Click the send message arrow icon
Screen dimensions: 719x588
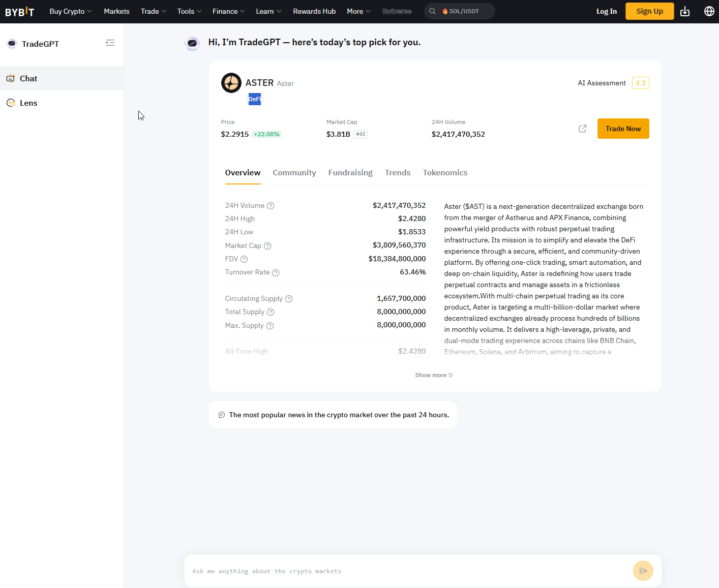(643, 571)
